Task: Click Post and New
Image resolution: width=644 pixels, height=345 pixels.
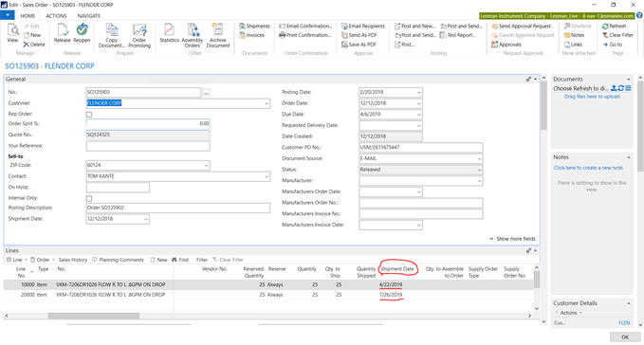Action: click(414, 26)
